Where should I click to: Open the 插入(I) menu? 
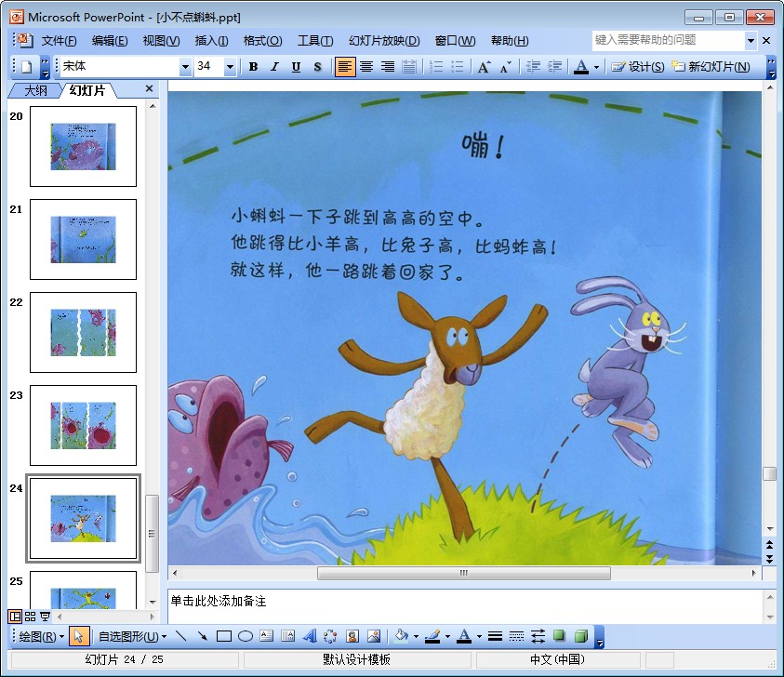point(211,41)
